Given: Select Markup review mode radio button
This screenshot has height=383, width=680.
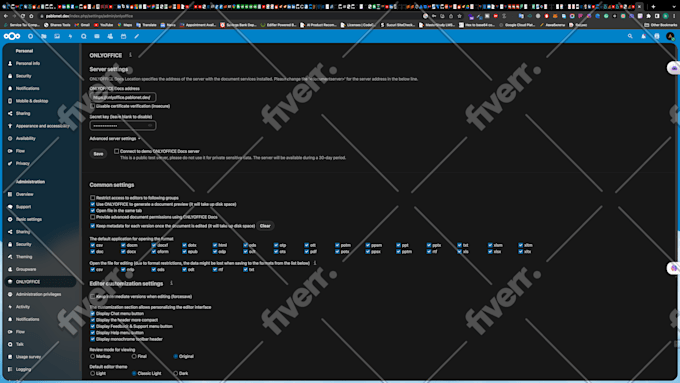Looking at the screenshot, I should tap(92, 357).
